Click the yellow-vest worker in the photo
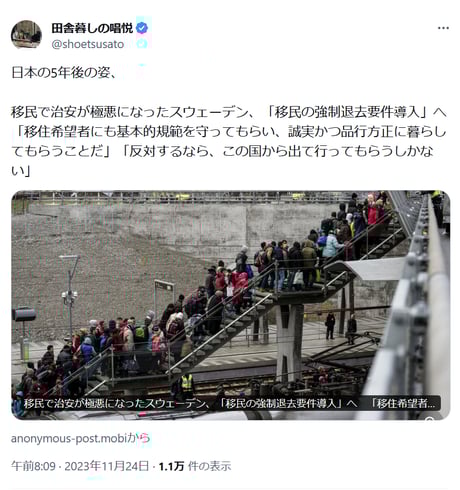The image size is (460, 490). (x=187, y=384)
